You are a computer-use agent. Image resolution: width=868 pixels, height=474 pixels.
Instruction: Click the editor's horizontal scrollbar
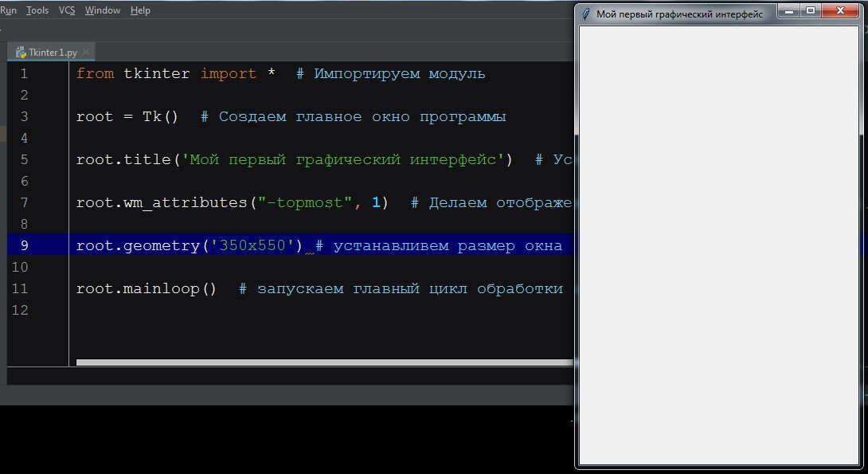pos(325,362)
